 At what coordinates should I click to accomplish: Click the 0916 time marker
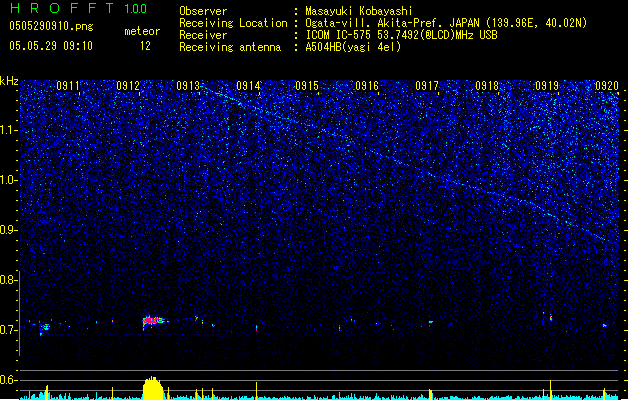[367, 86]
